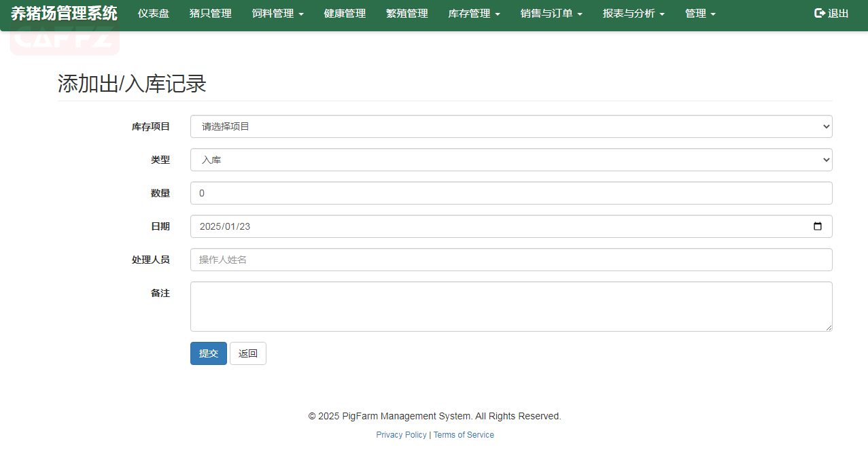Expand the 饲料管理 navigation dropdown
Viewport: 868px width, 454px height.
277,14
